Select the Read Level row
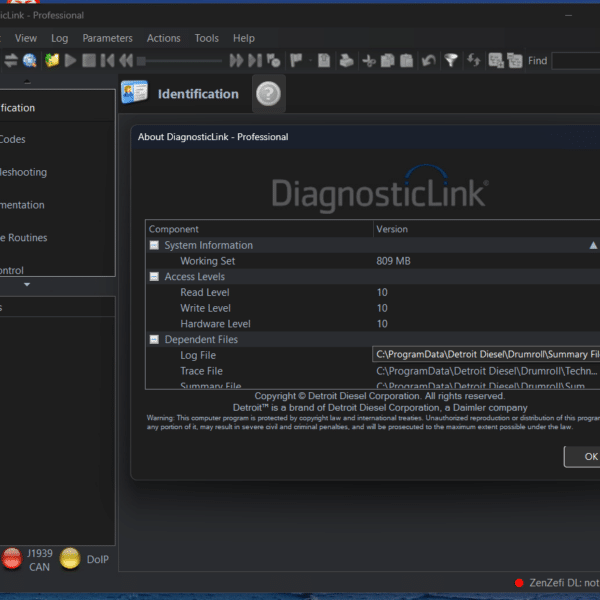The width and height of the screenshot is (600, 600). (x=373, y=292)
